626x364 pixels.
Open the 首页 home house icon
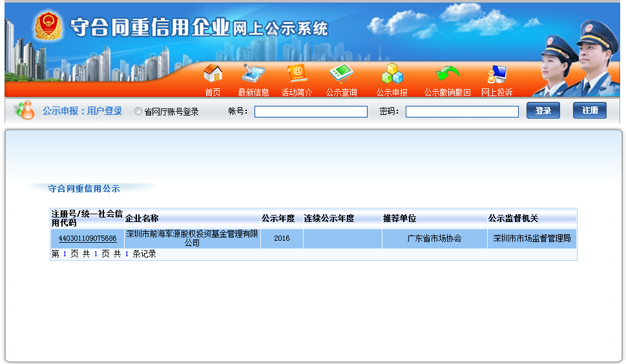(x=213, y=74)
